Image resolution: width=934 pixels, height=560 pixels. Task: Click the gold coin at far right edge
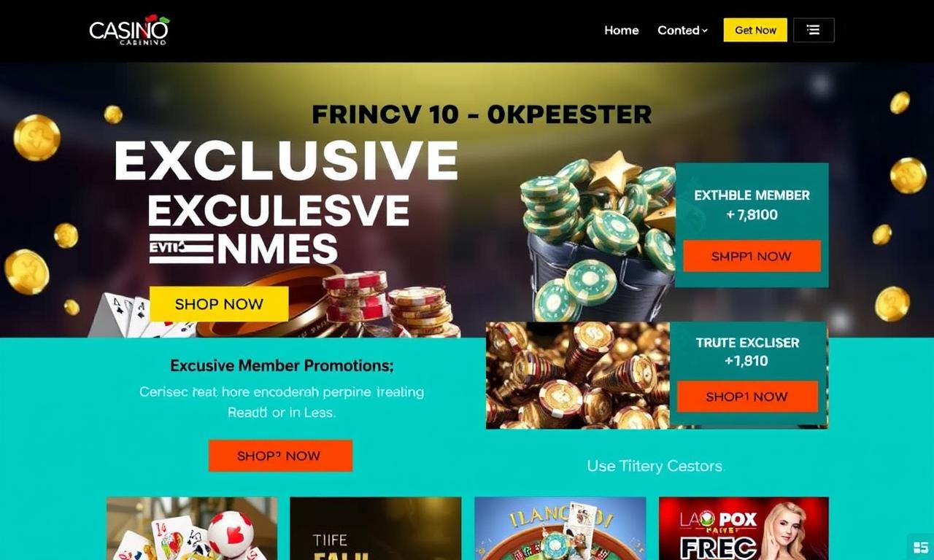coord(908,175)
